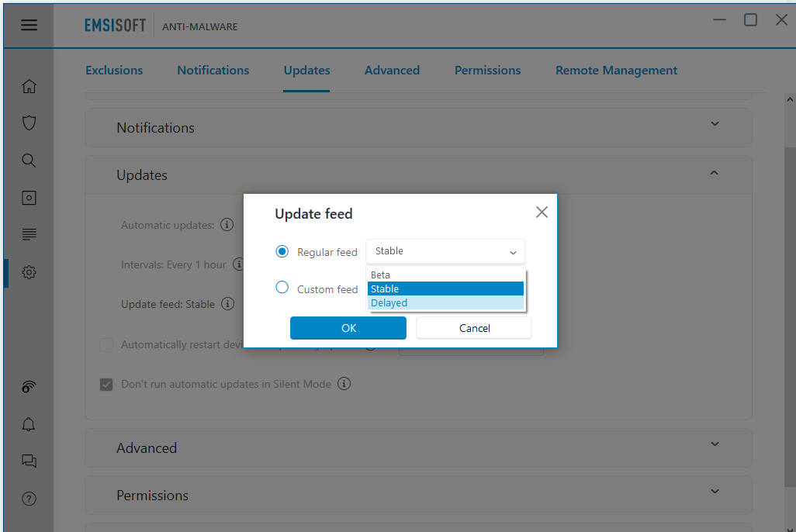
Task: Click the scrollbar up arrow
Action: (x=790, y=99)
